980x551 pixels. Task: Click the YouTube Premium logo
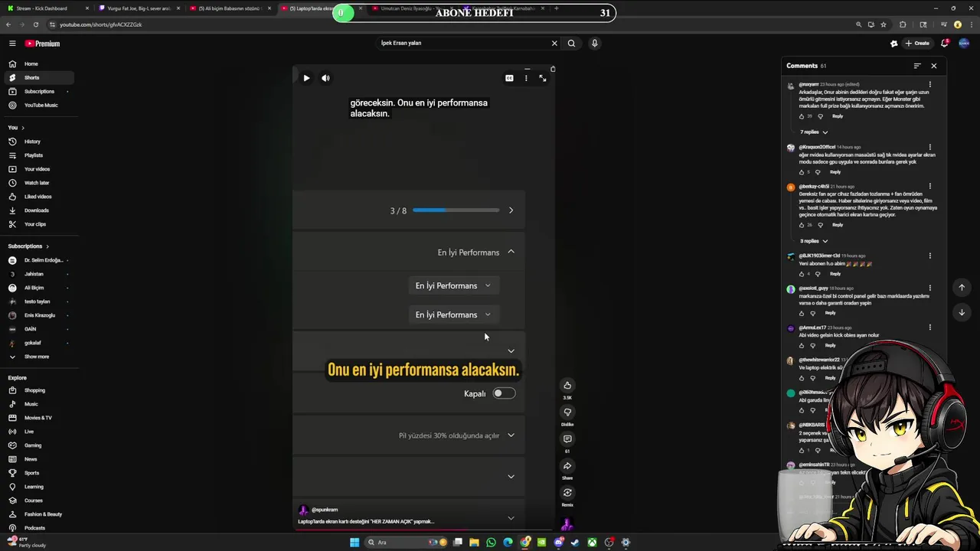(x=42, y=44)
